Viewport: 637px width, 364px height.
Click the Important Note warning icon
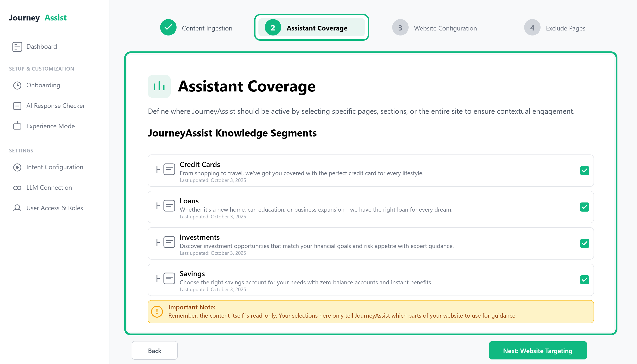(x=157, y=312)
